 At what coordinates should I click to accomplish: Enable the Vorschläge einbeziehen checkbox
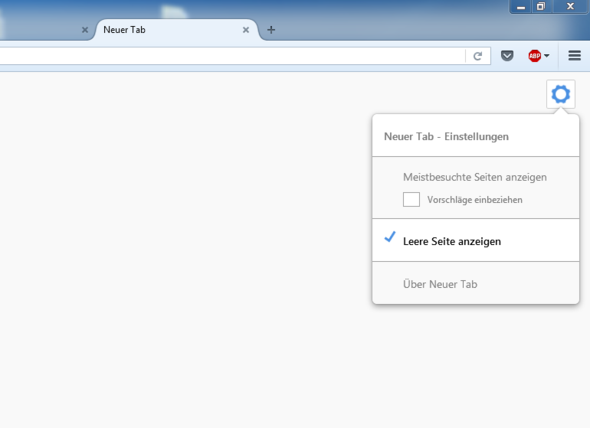(411, 200)
